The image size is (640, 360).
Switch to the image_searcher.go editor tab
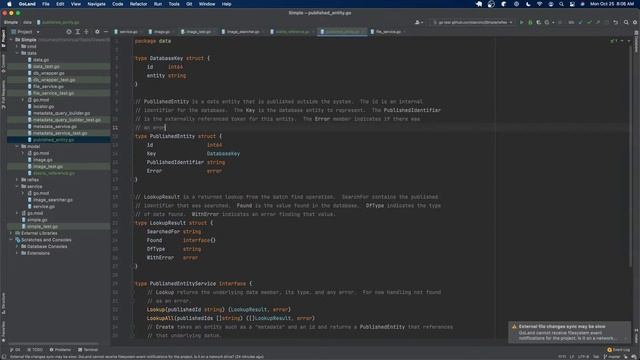click(242, 32)
